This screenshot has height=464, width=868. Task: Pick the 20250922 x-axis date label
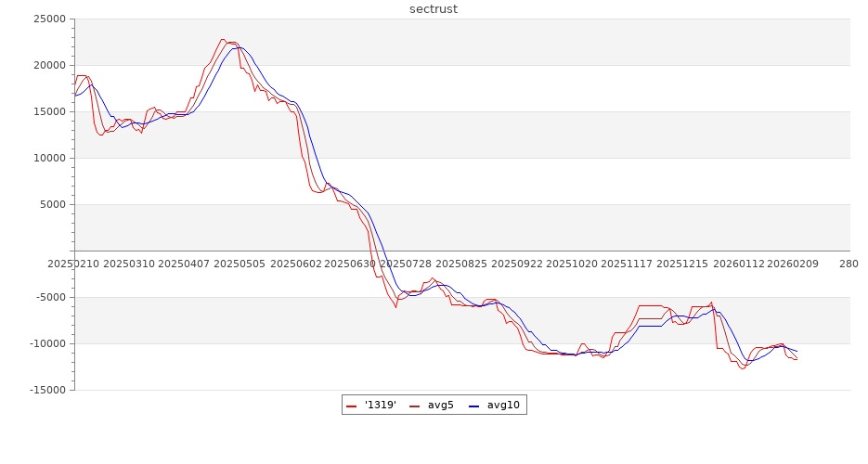pos(516,264)
